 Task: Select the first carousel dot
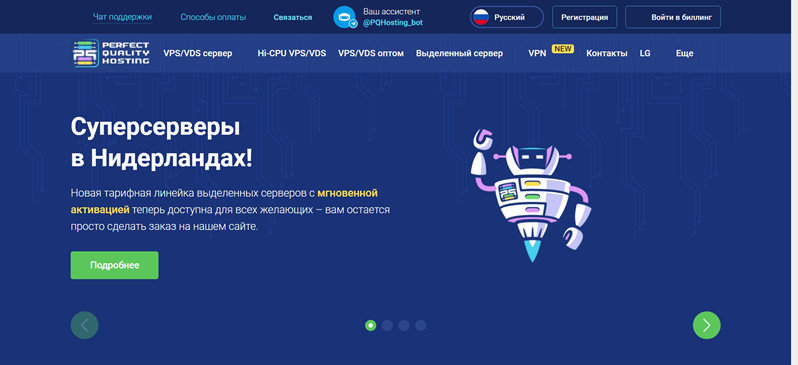(x=370, y=325)
